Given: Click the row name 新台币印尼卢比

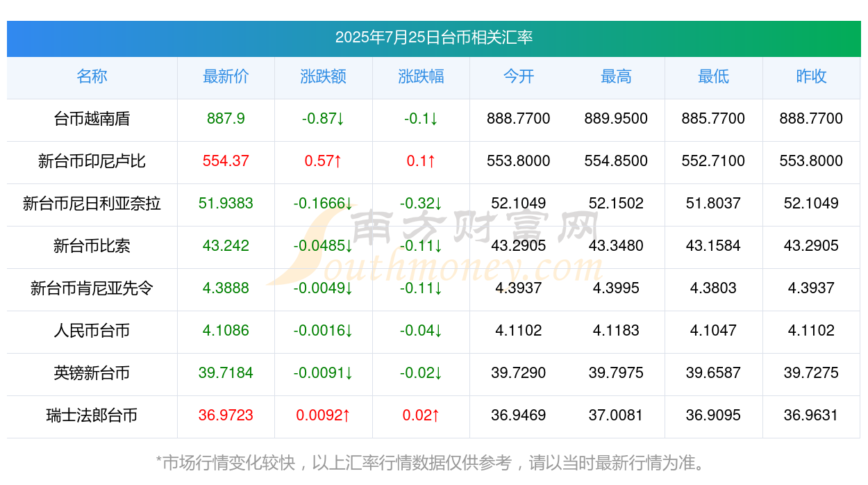Looking at the screenshot, I should [92, 161].
